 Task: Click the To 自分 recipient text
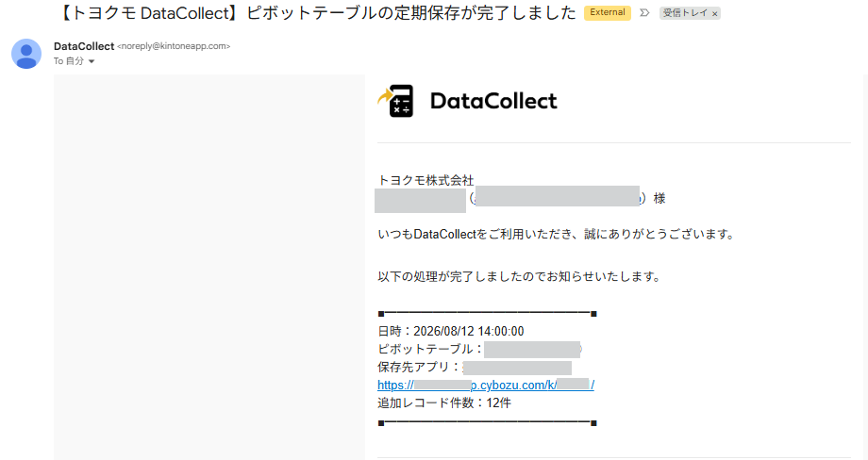(x=69, y=61)
